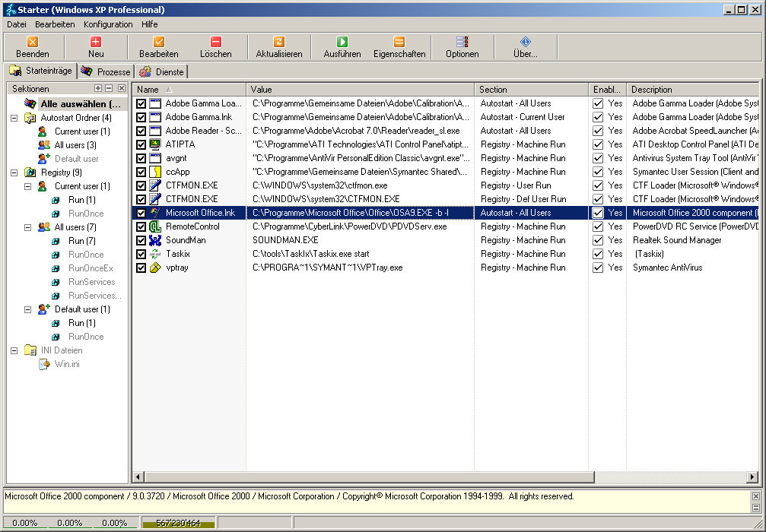
Task: Close the yellow description bar
Action: click(756, 496)
